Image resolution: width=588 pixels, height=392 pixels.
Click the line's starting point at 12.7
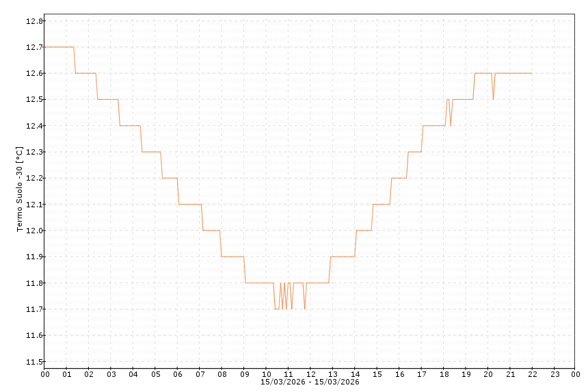pos(45,47)
